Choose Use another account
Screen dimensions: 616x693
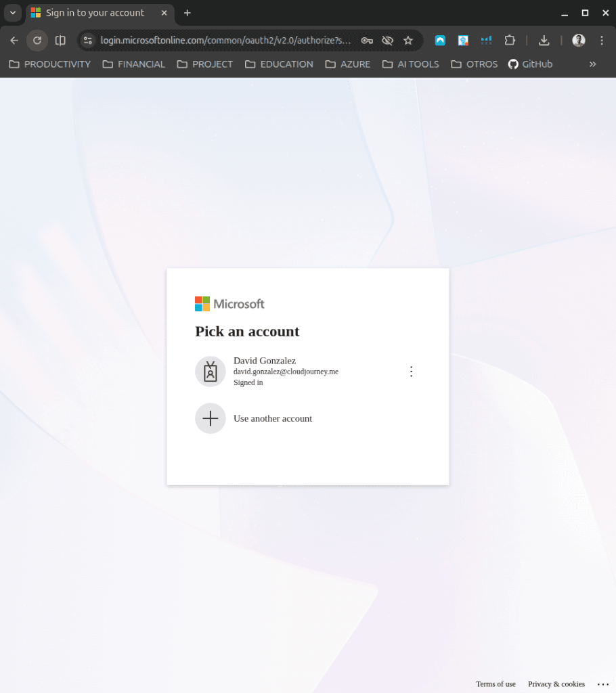(272, 418)
